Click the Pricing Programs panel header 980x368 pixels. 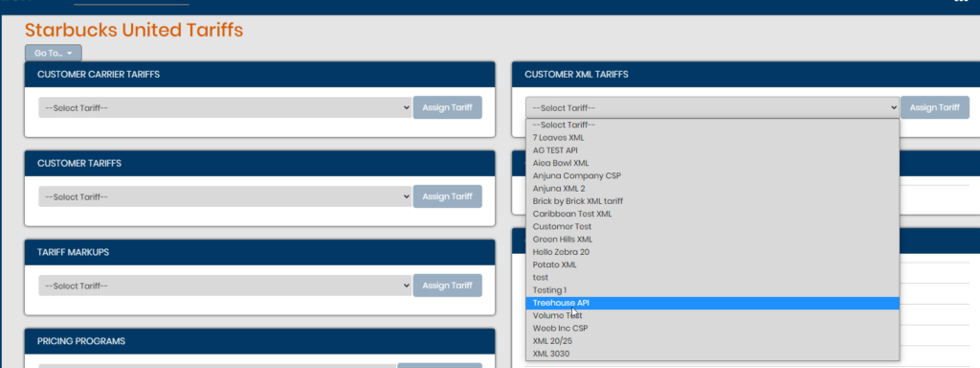click(260, 341)
